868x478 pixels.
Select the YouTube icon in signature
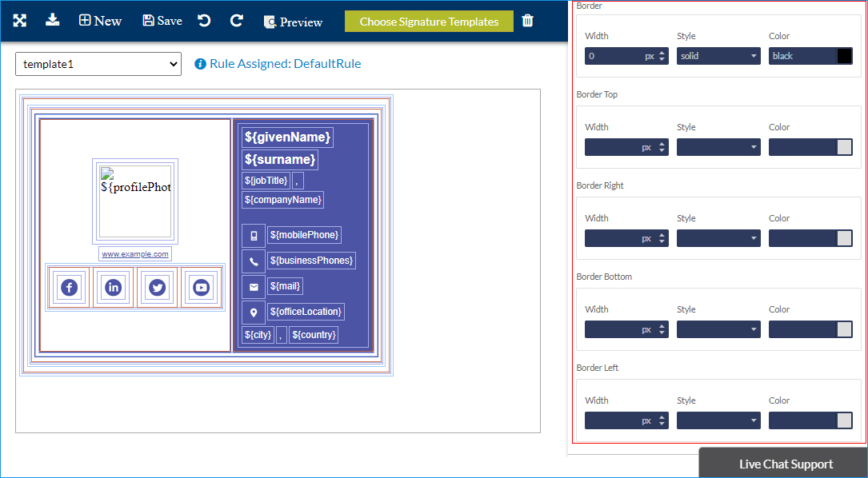tap(201, 288)
